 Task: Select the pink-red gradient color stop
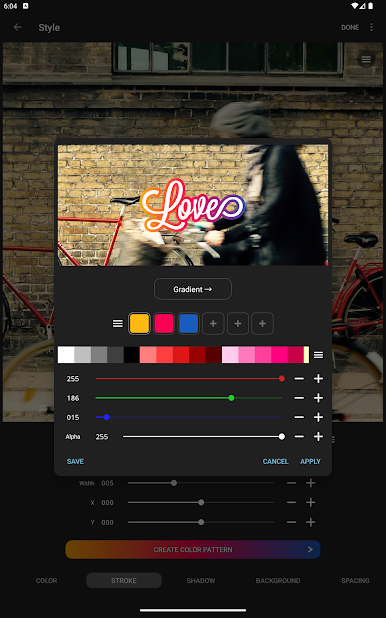pyautogui.click(x=164, y=324)
